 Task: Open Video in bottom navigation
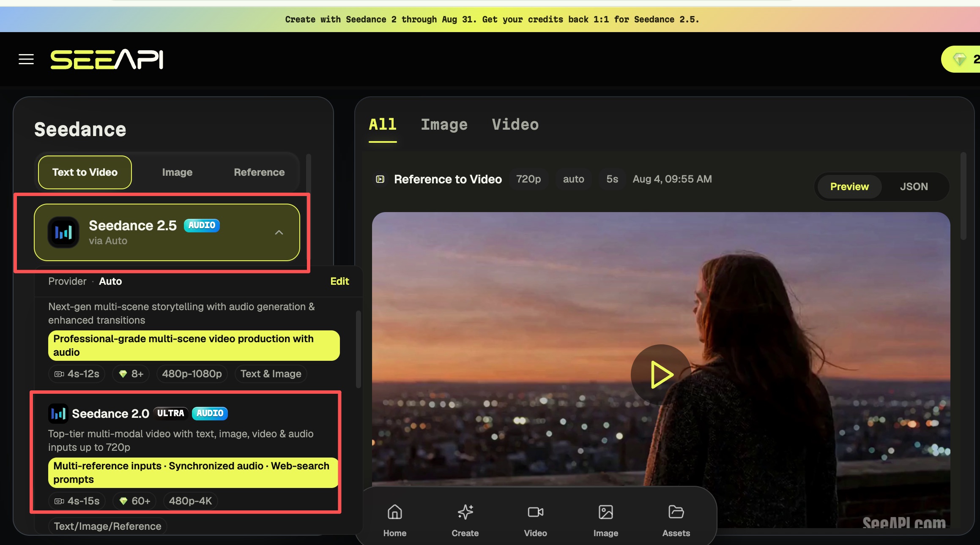tap(536, 520)
